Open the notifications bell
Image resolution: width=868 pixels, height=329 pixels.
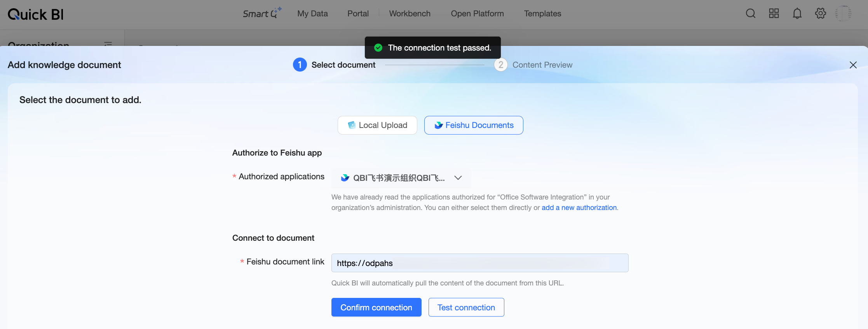[x=797, y=14]
